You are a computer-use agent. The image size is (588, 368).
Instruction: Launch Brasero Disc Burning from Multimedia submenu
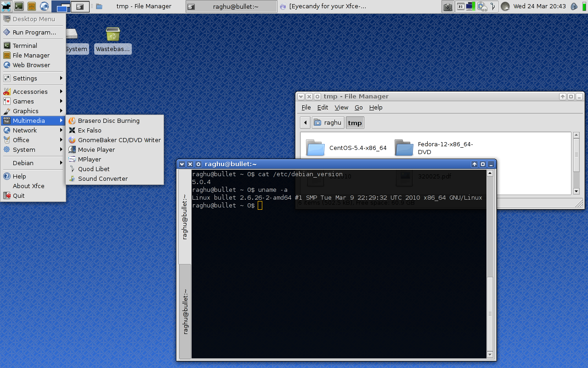(x=115, y=121)
